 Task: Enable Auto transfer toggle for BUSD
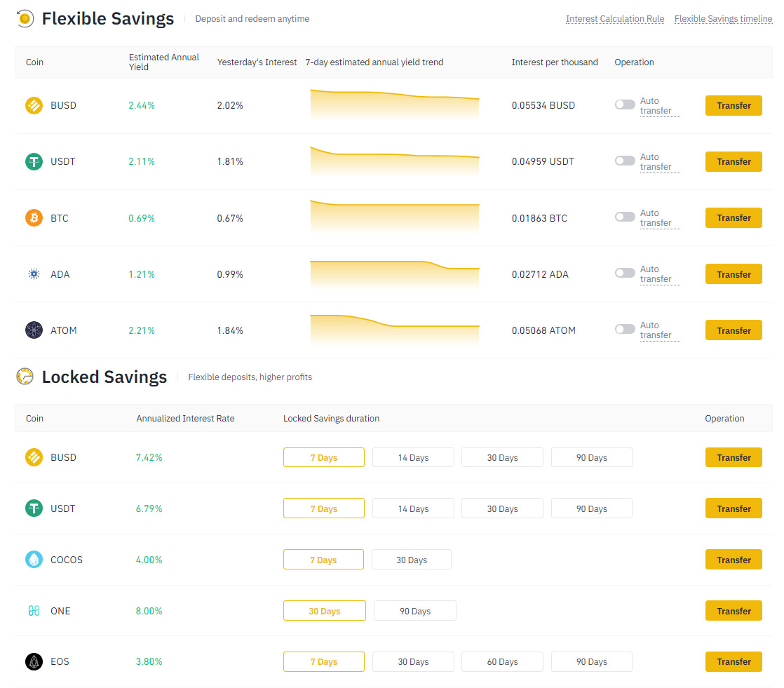click(x=625, y=104)
